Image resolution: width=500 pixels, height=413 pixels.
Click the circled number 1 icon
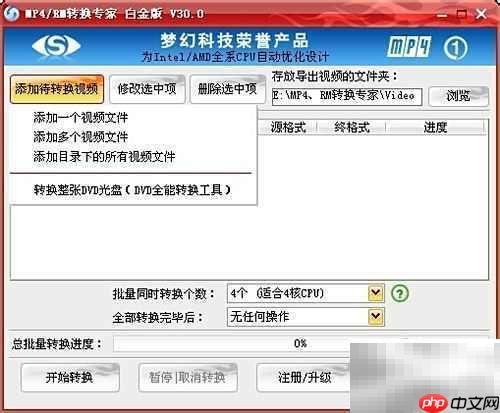(x=455, y=48)
